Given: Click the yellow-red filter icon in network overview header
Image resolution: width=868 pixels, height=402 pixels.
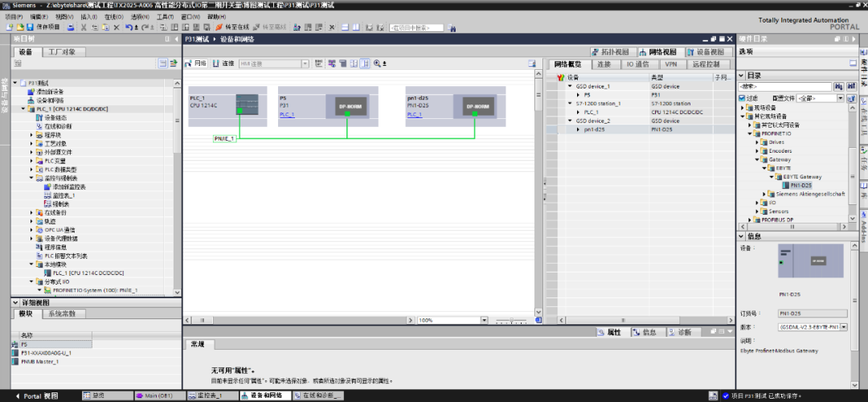Looking at the screenshot, I should coord(561,78).
